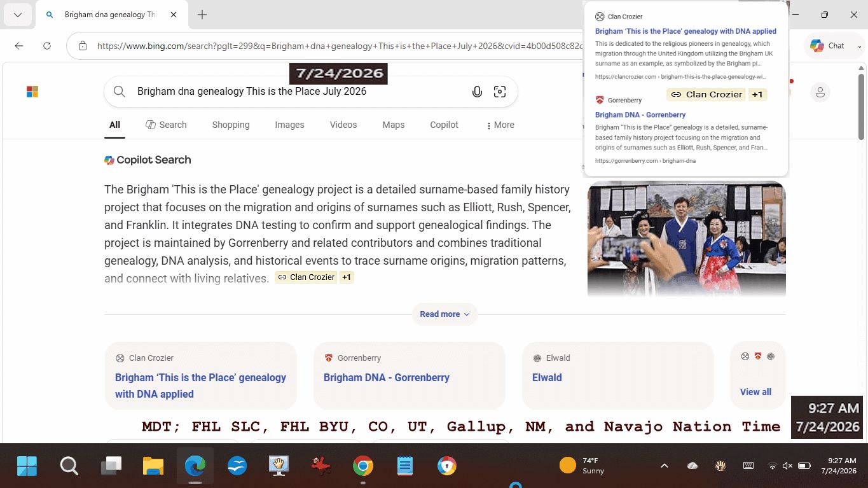Open Copilot Chat in the browser toolbar

click(827, 46)
